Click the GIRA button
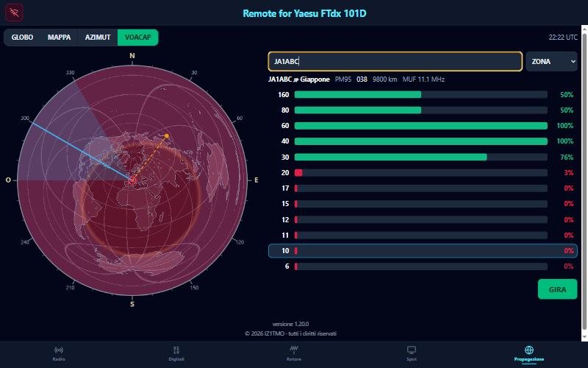The image size is (588, 368). (x=557, y=289)
